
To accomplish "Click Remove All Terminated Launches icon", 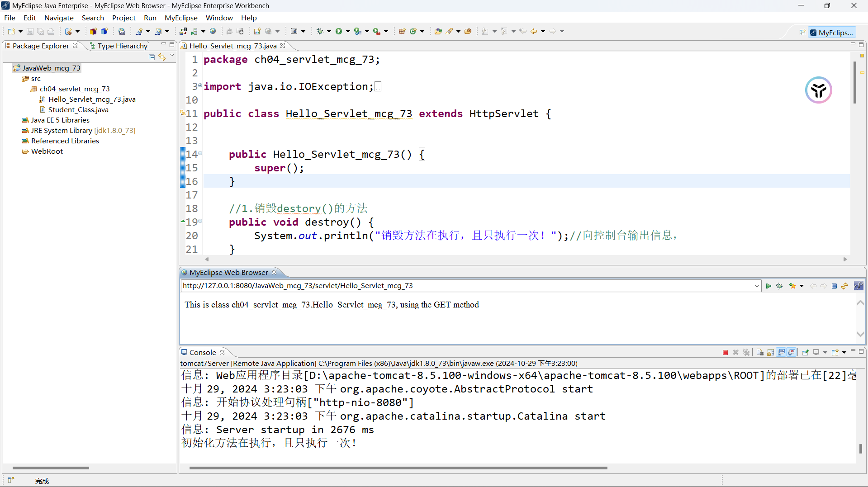I will (x=746, y=352).
